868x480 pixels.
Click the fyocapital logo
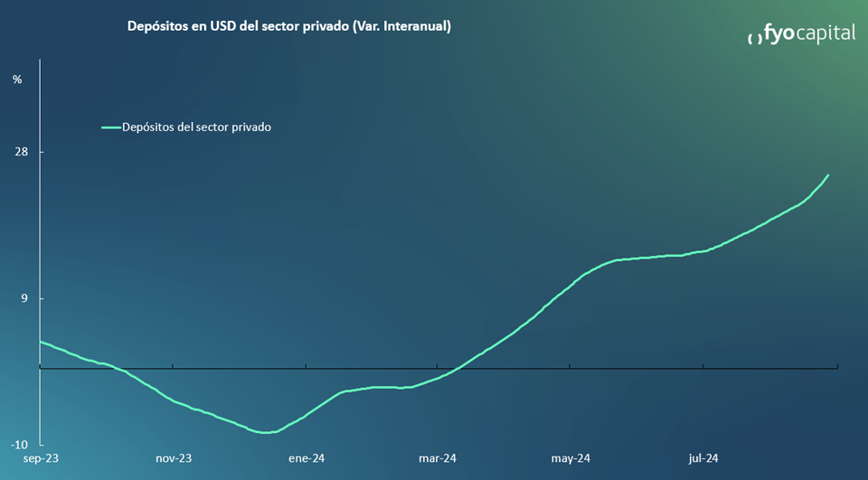tap(801, 33)
